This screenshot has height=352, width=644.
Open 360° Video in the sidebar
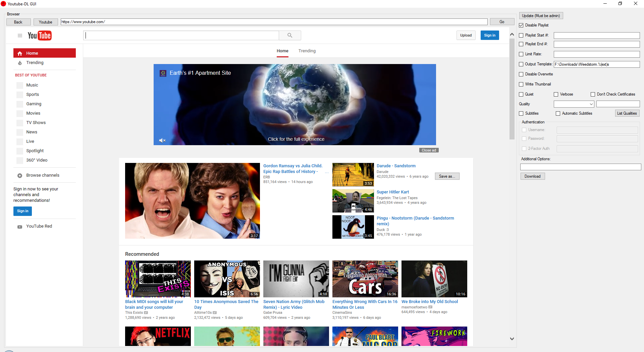37,160
